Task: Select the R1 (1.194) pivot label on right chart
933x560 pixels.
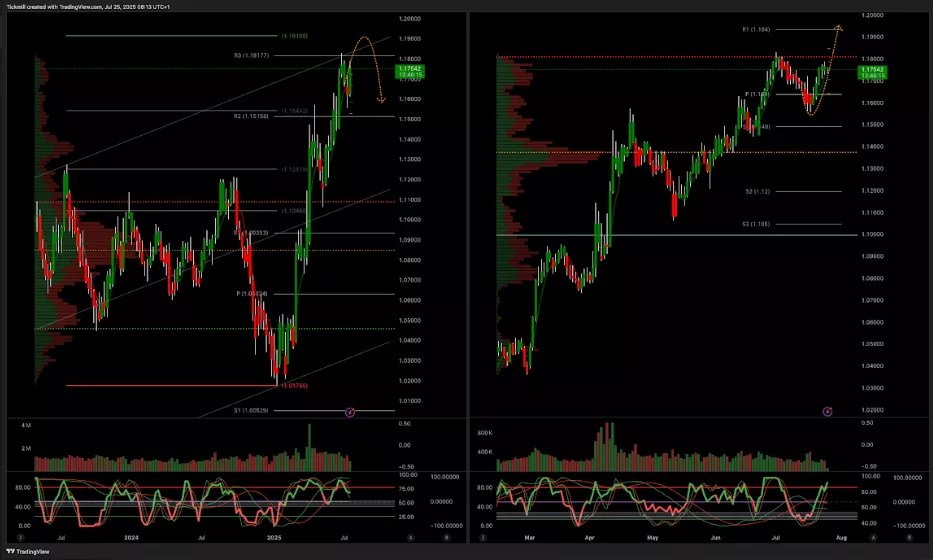Action: point(758,30)
